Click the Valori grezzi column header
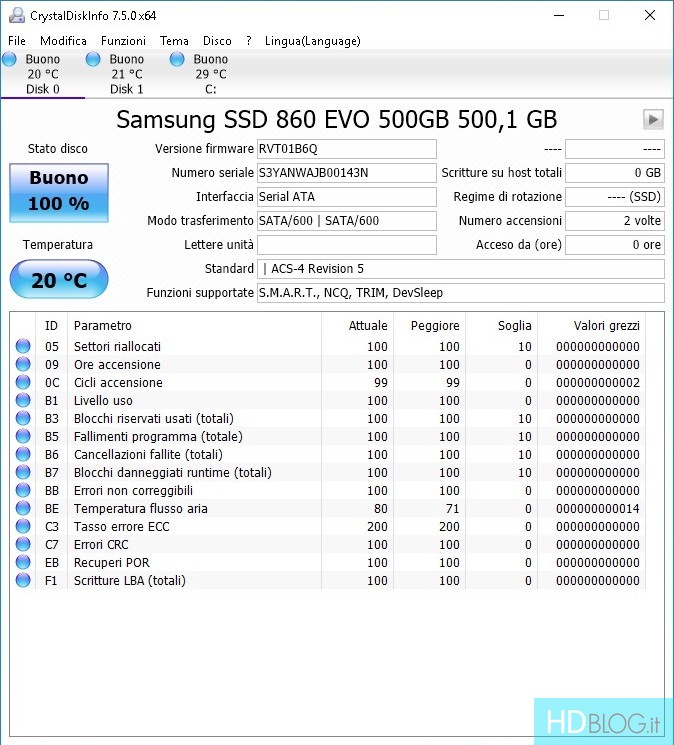The image size is (674, 745). 591,326
